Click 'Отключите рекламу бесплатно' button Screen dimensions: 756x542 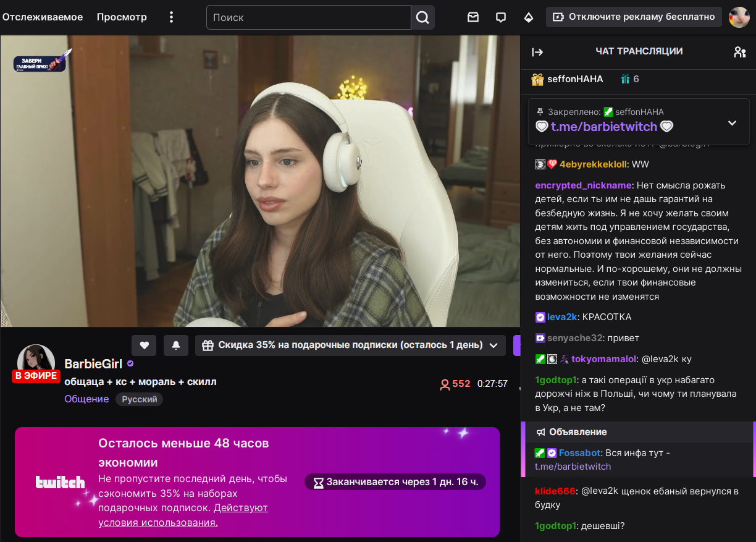[x=634, y=17]
